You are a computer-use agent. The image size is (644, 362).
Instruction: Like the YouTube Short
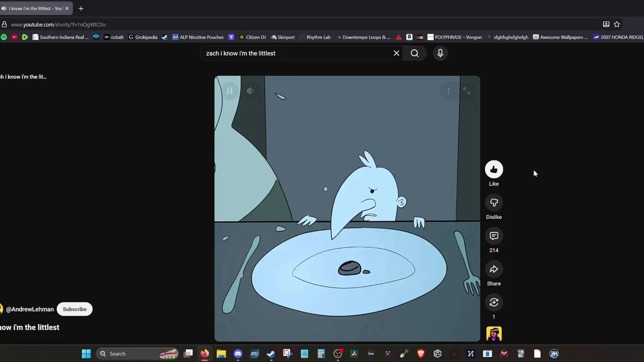click(494, 169)
